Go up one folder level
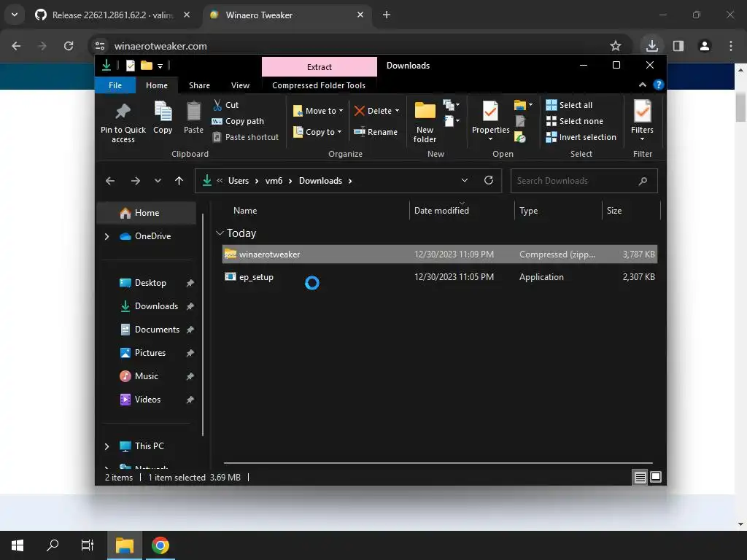The image size is (747, 560). coord(179,181)
